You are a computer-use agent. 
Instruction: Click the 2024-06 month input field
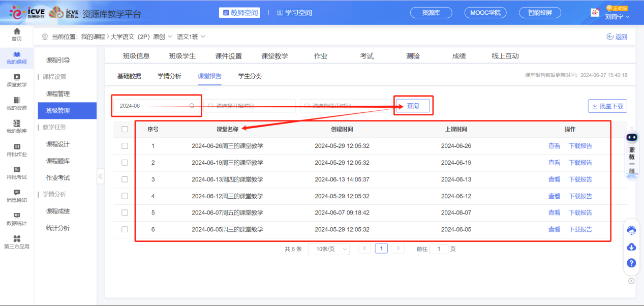[x=152, y=106]
